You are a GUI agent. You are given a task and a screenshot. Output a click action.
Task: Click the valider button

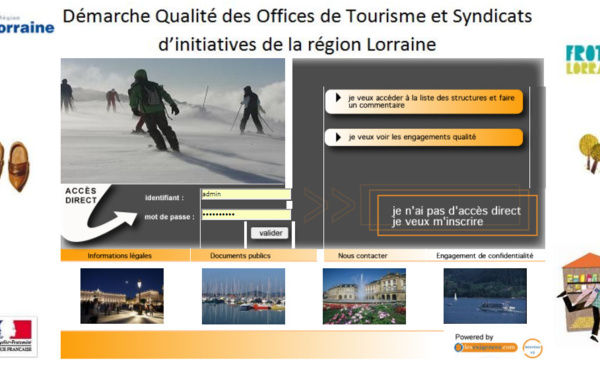[270, 233]
